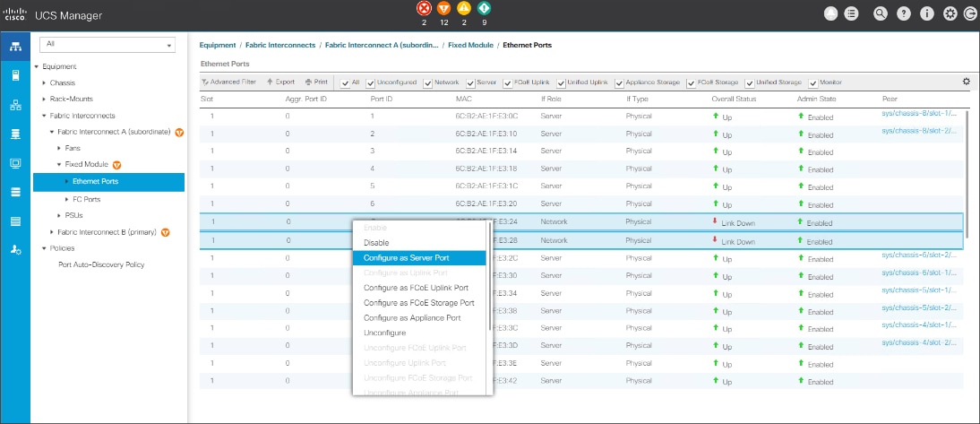Open the Equipment tab icon in sidebar
Viewport: 980px width, 424px height.
click(x=15, y=48)
